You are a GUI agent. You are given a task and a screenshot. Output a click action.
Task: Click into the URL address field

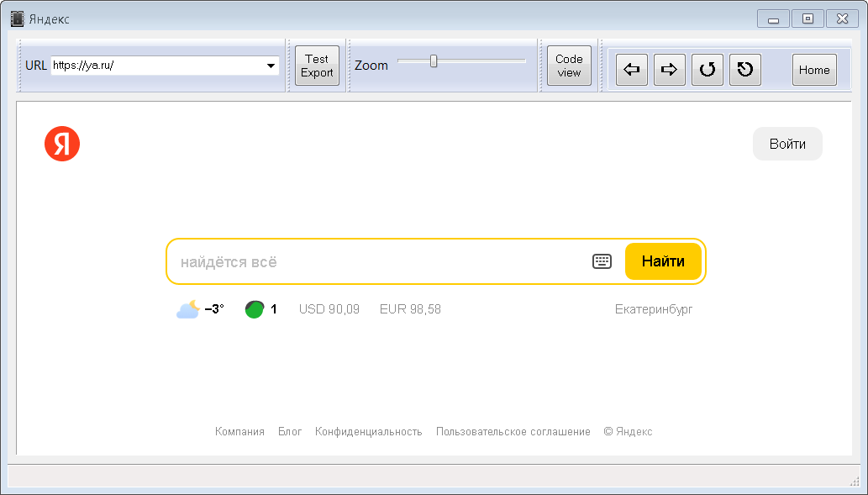point(157,66)
